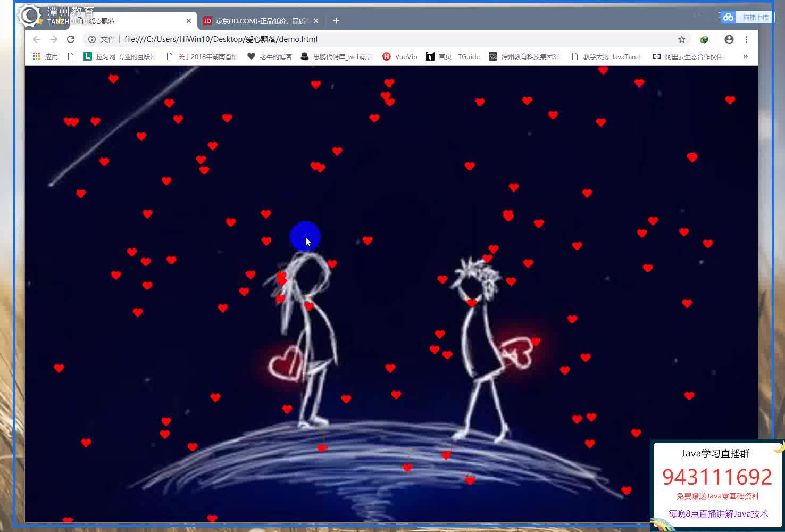This screenshot has height=532, width=785.
Task: Open the 教学大纲-JavaTanz bookmark
Action: (607, 56)
